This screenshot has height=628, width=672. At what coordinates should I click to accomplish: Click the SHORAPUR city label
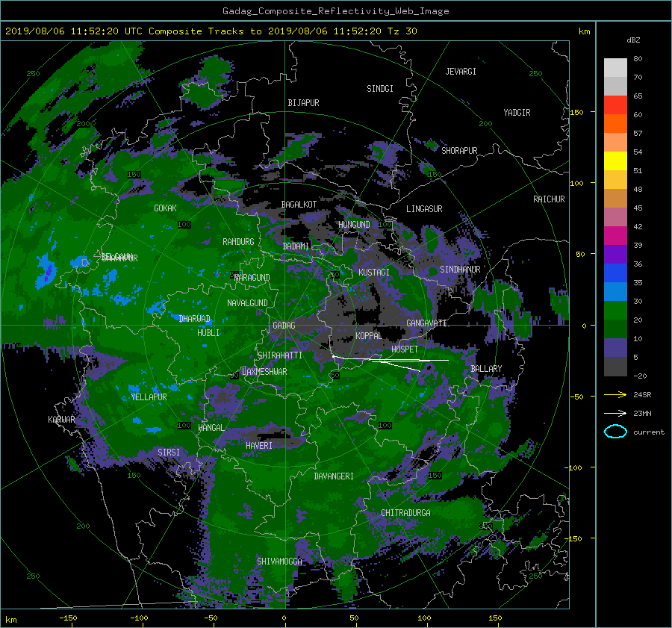pos(459,150)
